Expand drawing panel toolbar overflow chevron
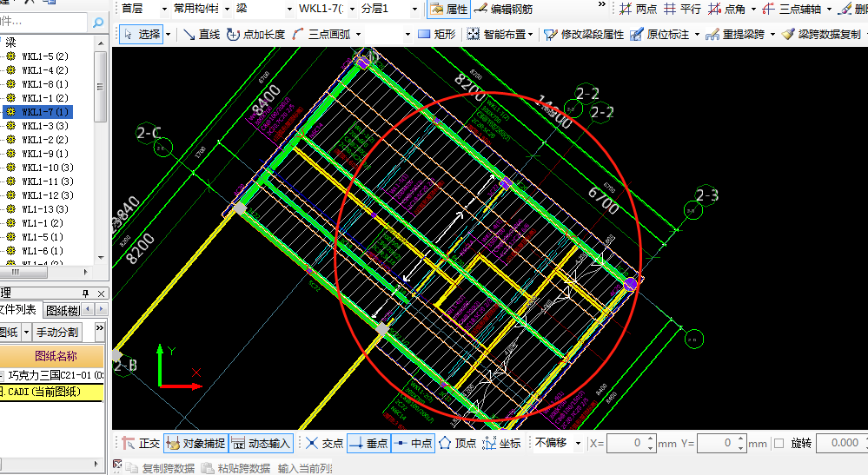This screenshot has width=868, height=475. pyautogui.click(x=100, y=328)
